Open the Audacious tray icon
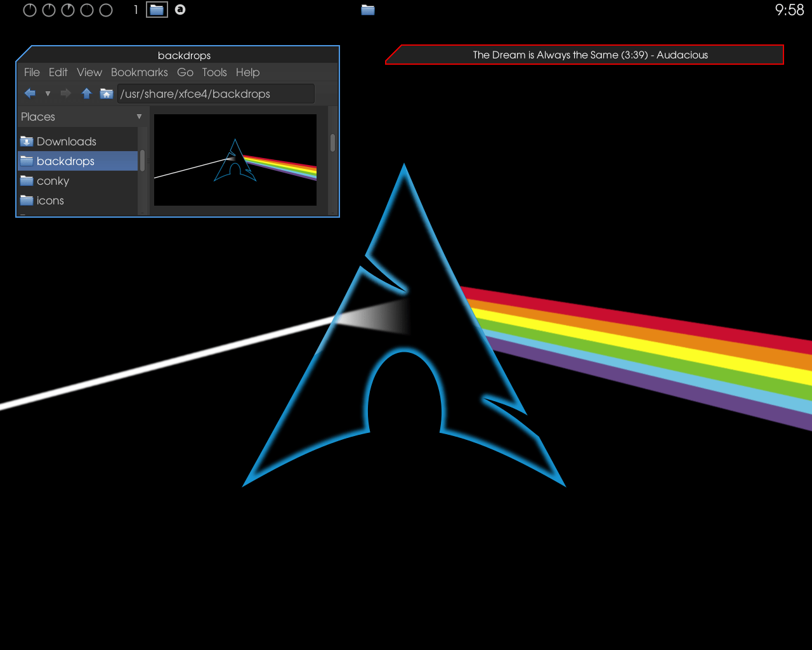The image size is (812, 650). pyautogui.click(x=180, y=10)
